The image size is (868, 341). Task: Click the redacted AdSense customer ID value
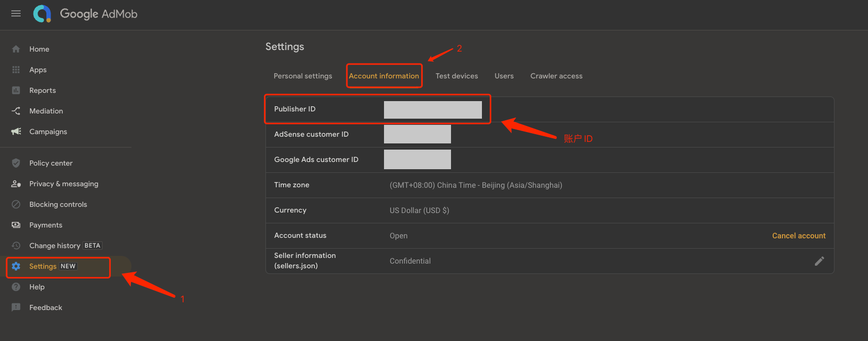(418, 134)
